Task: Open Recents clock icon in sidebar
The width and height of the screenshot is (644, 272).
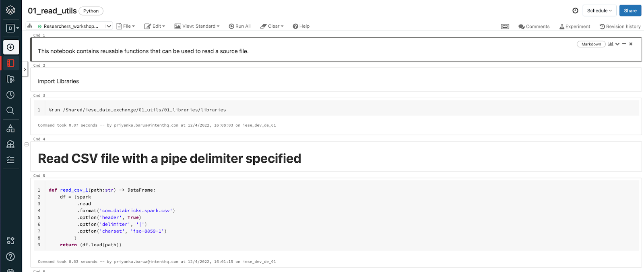Action: [11, 95]
